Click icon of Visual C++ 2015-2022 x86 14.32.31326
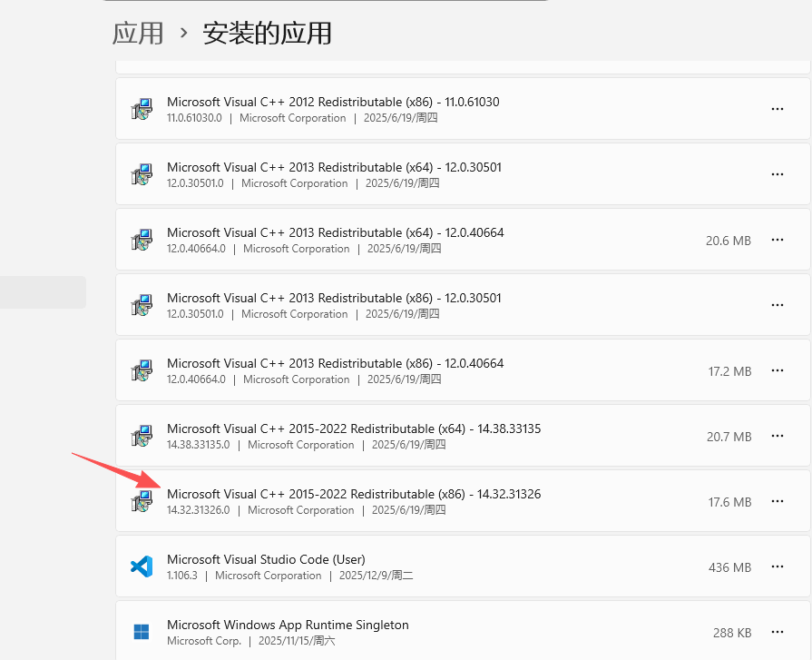The height and width of the screenshot is (660, 812). [x=141, y=501]
